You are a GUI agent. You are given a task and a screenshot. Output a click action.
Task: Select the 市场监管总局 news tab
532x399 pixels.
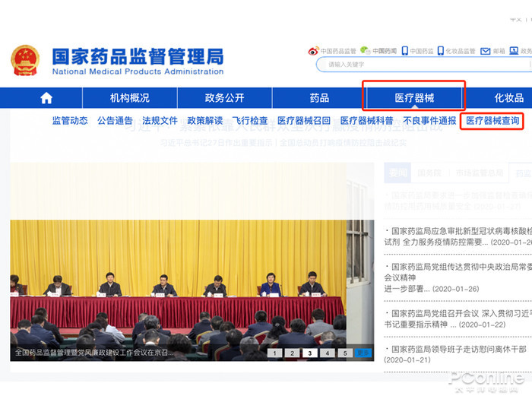pos(480,173)
